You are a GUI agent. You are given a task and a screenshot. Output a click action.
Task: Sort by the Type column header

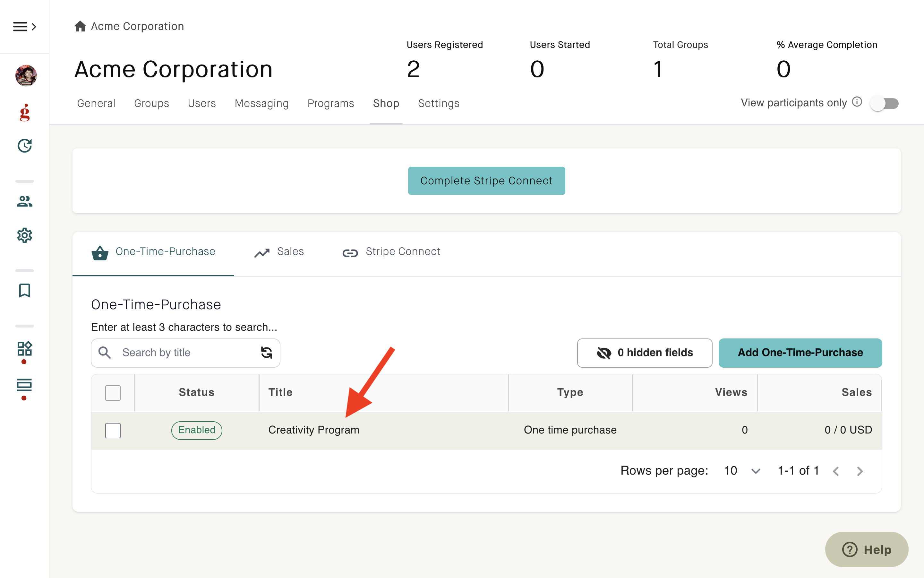(x=570, y=392)
